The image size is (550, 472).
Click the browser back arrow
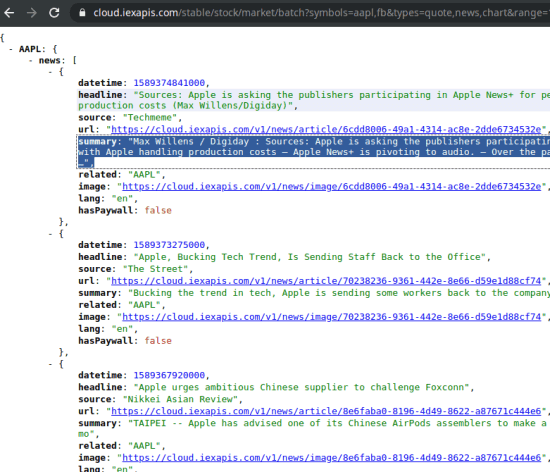[9, 13]
